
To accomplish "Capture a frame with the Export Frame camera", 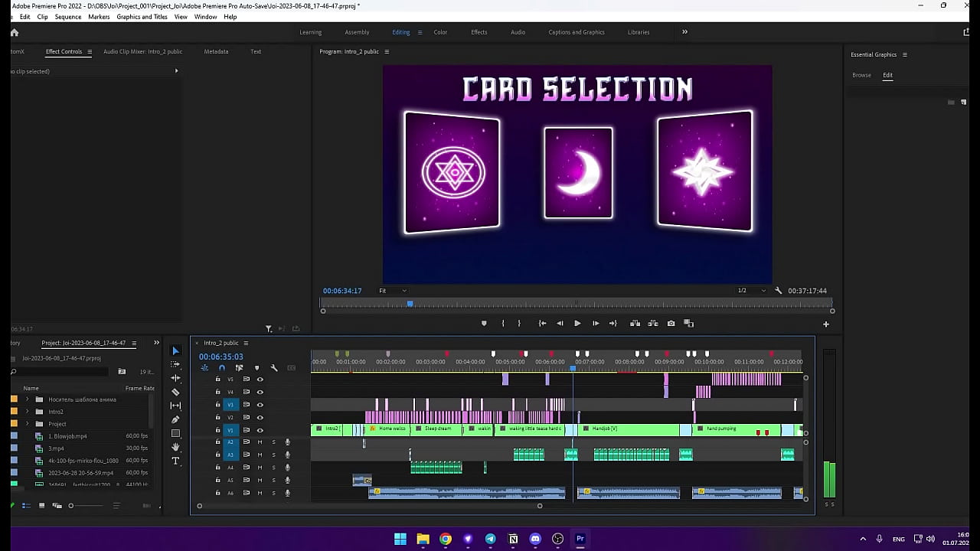I will [671, 323].
